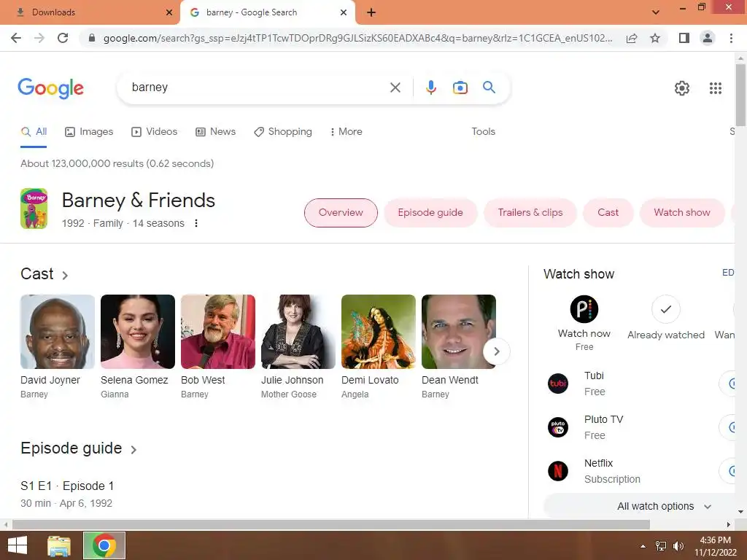Image resolution: width=747 pixels, height=560 pixels.
Task: Search by image with camera icon
Action: coord(460,87)
